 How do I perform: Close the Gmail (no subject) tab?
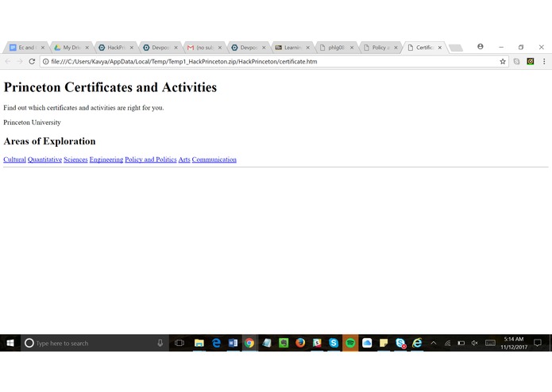[x=220, y=48]
